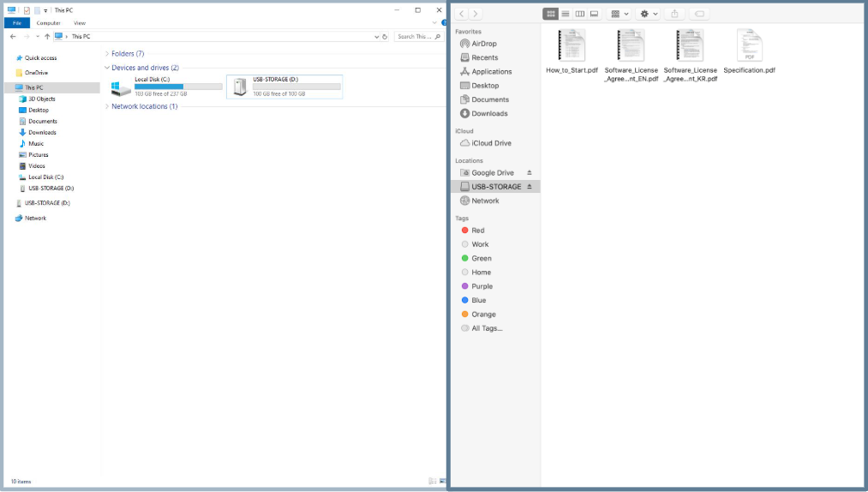The height and width of the screenshot is (492, 868).
Task: Eject USB-STORAGE in Finder sidebar
Action: tap(530, 187)
